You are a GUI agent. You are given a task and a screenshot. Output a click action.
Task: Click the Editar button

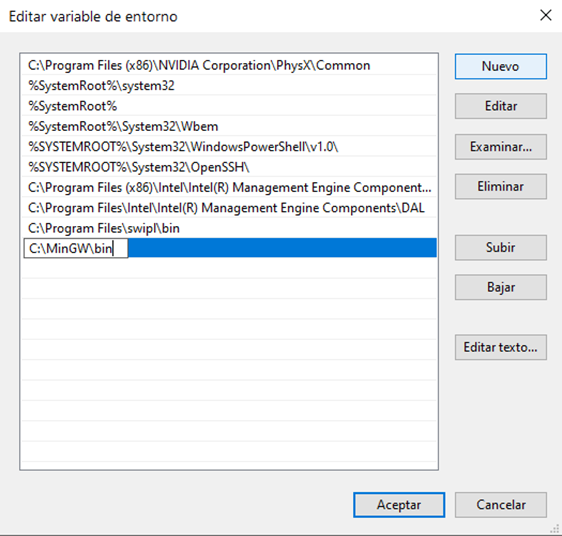501,106
